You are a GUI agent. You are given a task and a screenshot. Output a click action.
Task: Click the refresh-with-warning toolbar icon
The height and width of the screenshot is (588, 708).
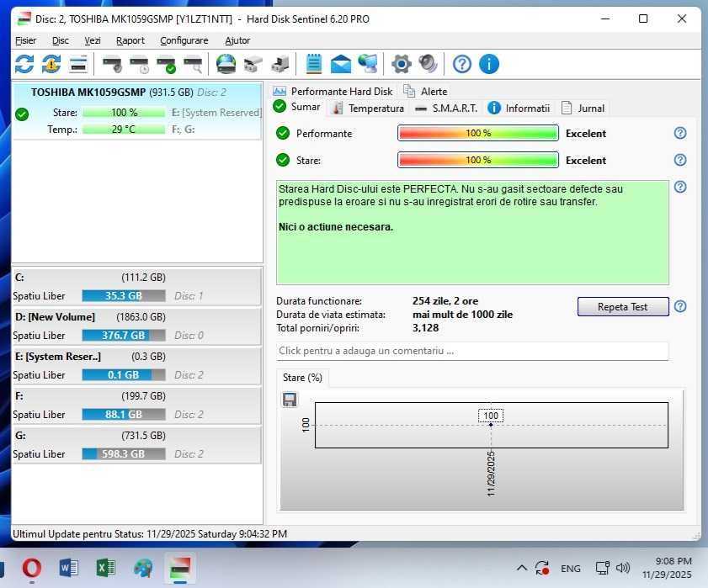click(51, 64)
